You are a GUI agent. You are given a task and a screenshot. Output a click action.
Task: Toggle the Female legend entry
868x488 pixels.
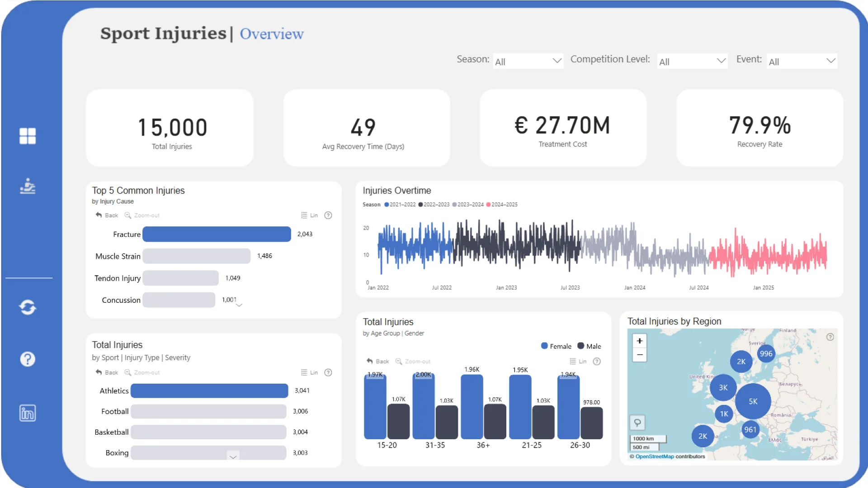(556, 346)
